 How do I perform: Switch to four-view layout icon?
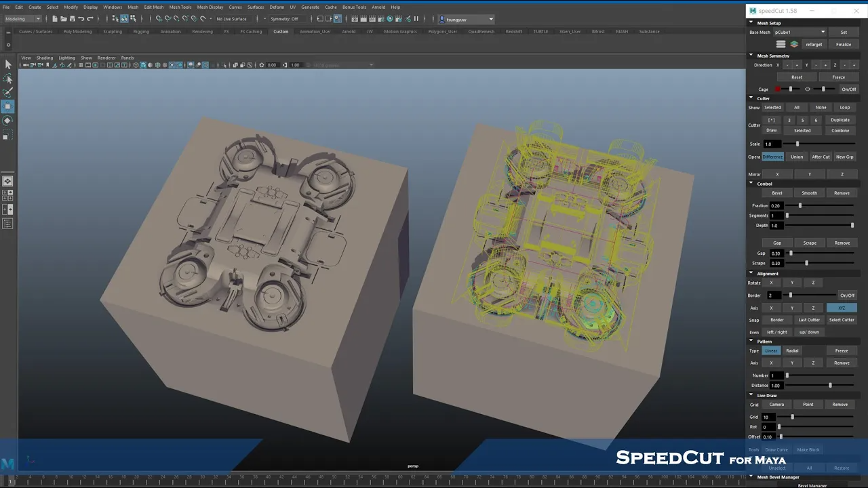(7, 195)
